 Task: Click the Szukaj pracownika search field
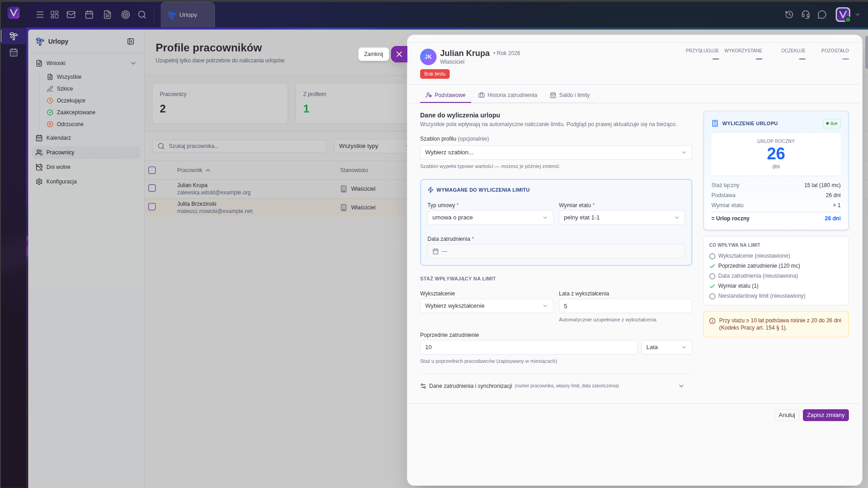(x=240, y=146)
